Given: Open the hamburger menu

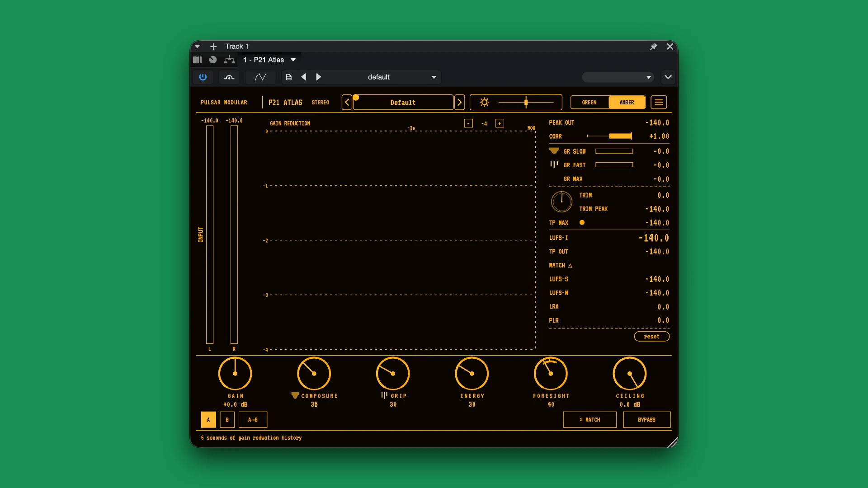Looking at the screenshot, I should [659, 103].
